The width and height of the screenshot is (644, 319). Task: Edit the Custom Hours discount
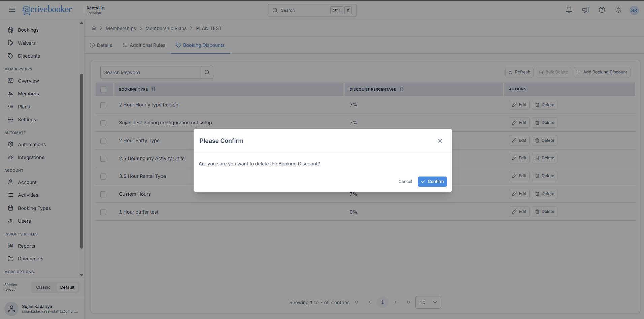pos(519,194)
